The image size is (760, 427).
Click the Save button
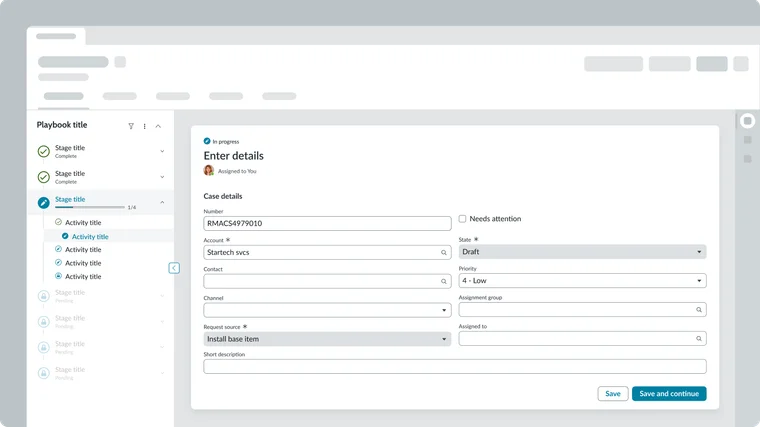pos(613,394)
